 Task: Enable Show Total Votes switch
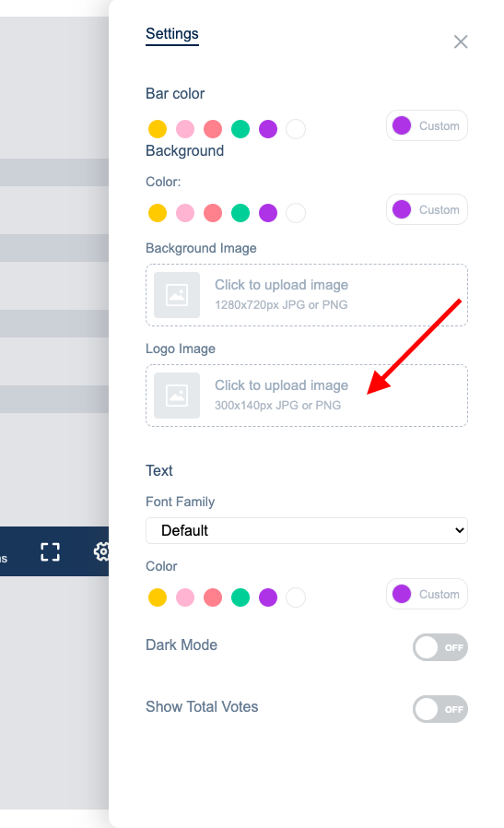point(440,709)
